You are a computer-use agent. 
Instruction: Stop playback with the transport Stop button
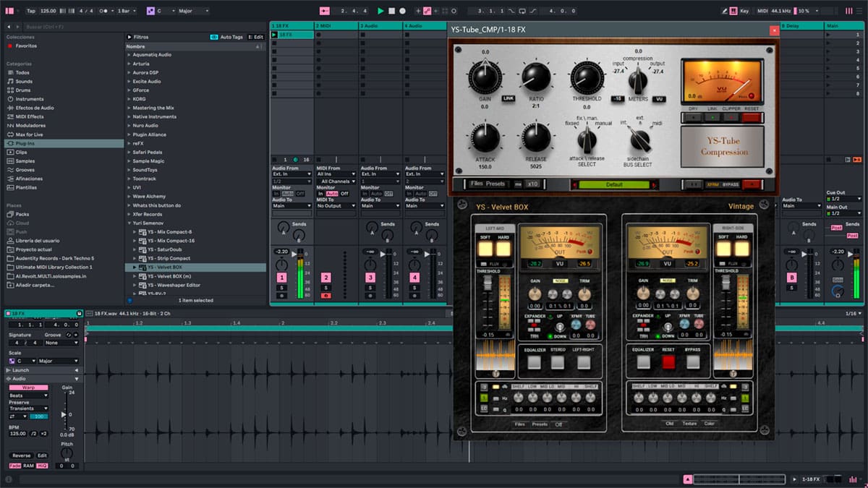pyautogui.click(x=391, y=11)
